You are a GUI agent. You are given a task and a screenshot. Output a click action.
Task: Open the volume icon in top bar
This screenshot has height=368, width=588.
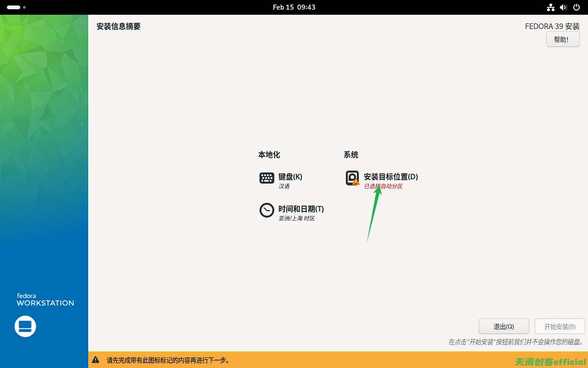click(564, 7)
